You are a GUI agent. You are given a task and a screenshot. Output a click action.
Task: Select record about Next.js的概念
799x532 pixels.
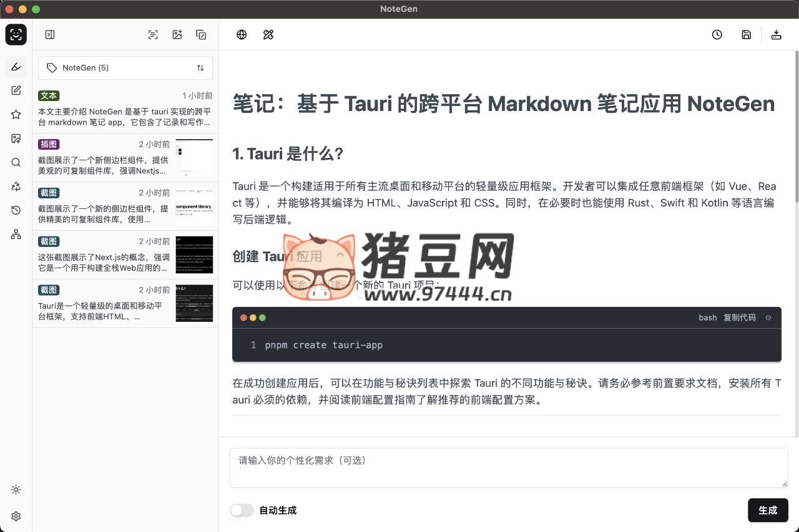[x=125, y=255]
